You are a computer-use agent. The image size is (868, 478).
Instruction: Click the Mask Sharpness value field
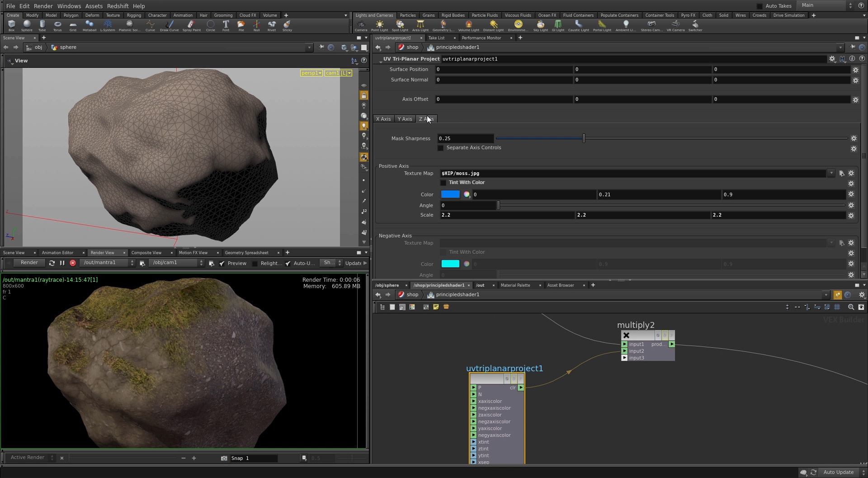465,138
